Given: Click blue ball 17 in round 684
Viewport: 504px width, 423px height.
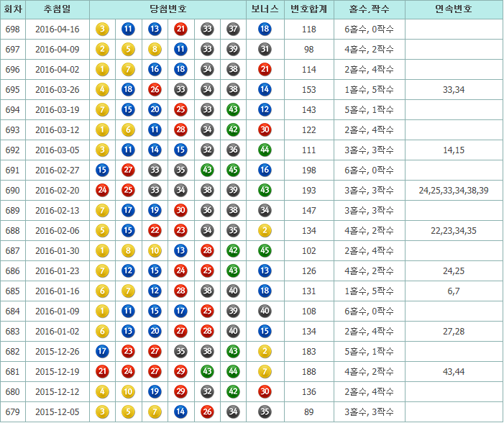Looking at the screenshot, I should tap(180, 311).
